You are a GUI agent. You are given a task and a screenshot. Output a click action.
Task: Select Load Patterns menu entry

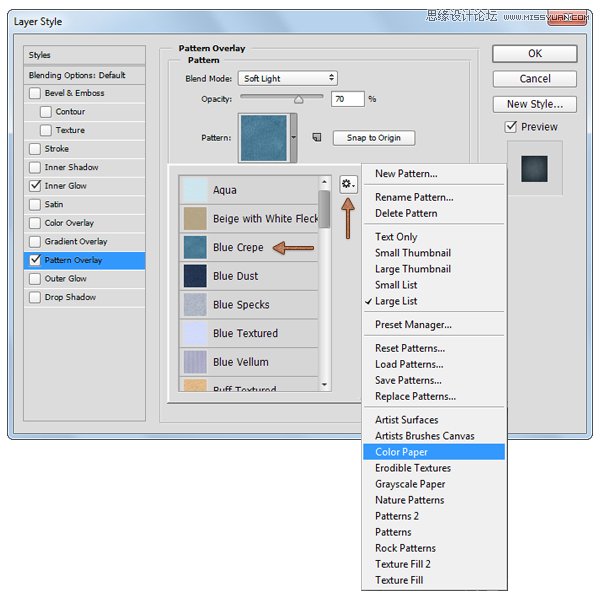point(408,364)
